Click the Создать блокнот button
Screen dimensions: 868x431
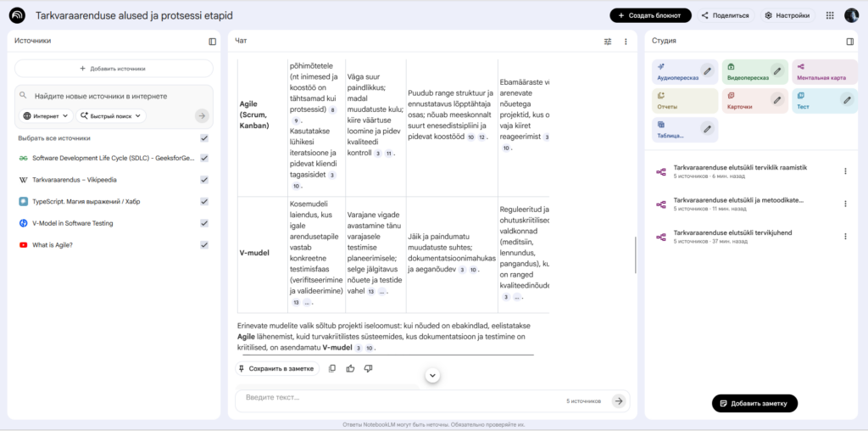click(x=650, y=15)
